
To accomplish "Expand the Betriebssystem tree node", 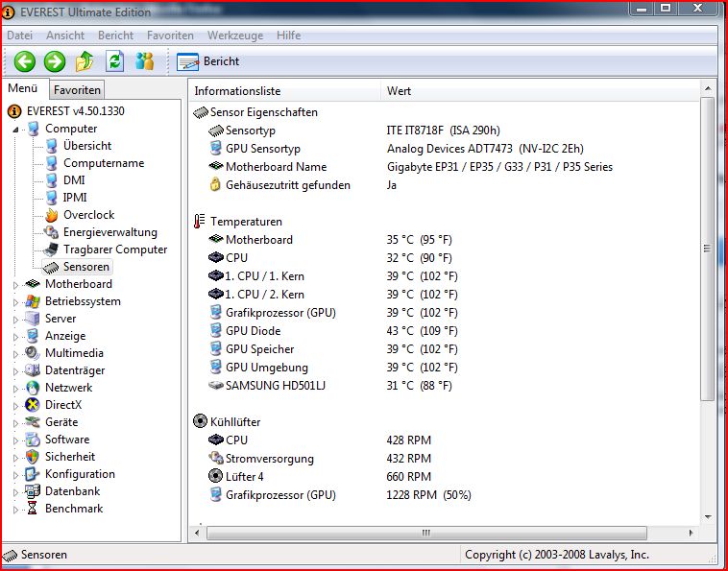I will pyautogui.click(x=15, y=302).
